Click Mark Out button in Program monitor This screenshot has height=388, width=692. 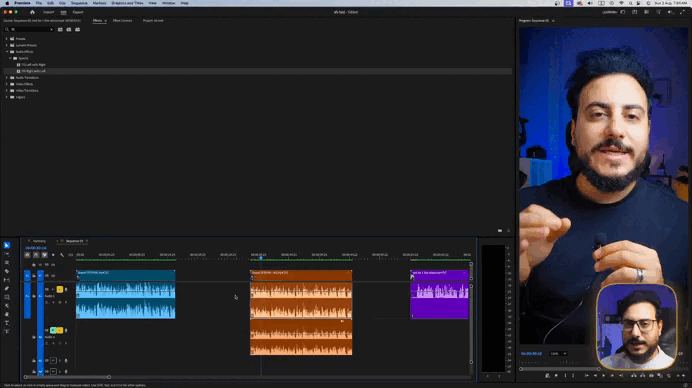click(573, 376)
